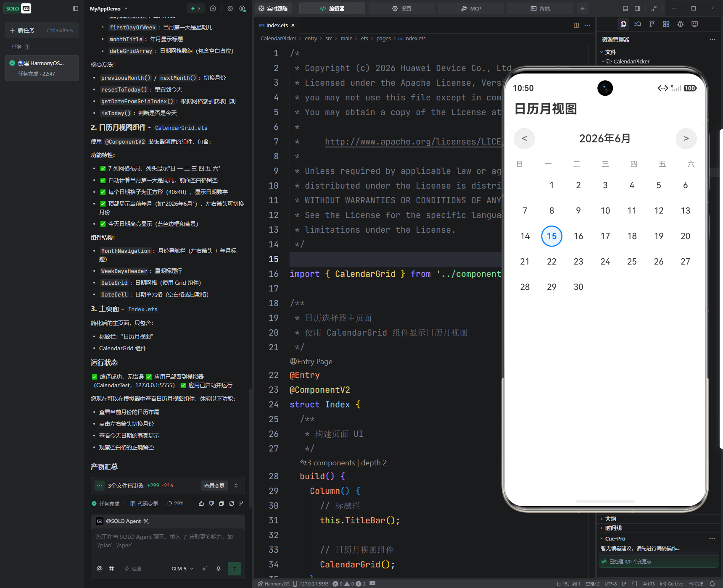The width and height of the screenshot is (723, 588).
Task: Open the source control branch view
Action: 652,24
